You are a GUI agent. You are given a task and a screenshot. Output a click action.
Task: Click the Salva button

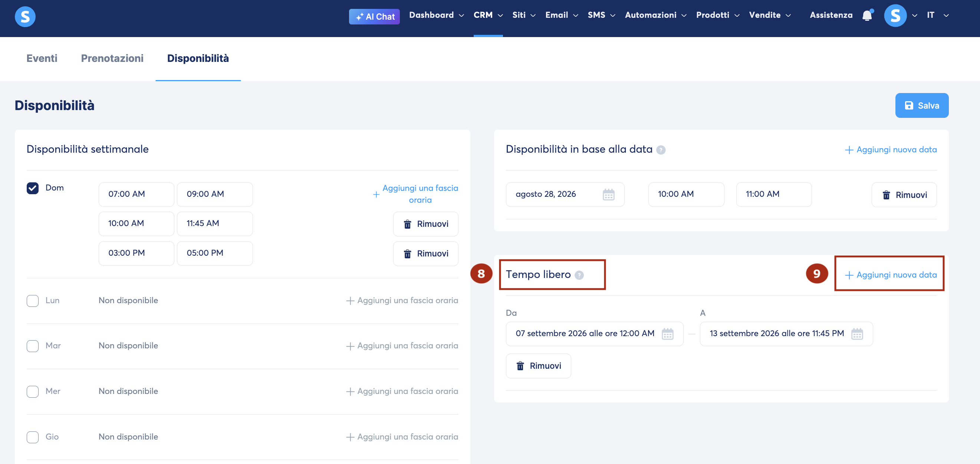pos(921,105)
